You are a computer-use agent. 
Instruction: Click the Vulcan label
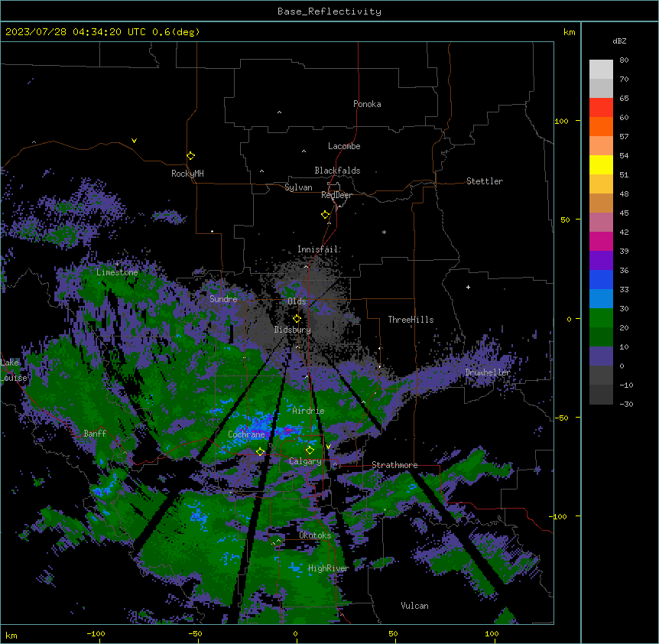415,606
